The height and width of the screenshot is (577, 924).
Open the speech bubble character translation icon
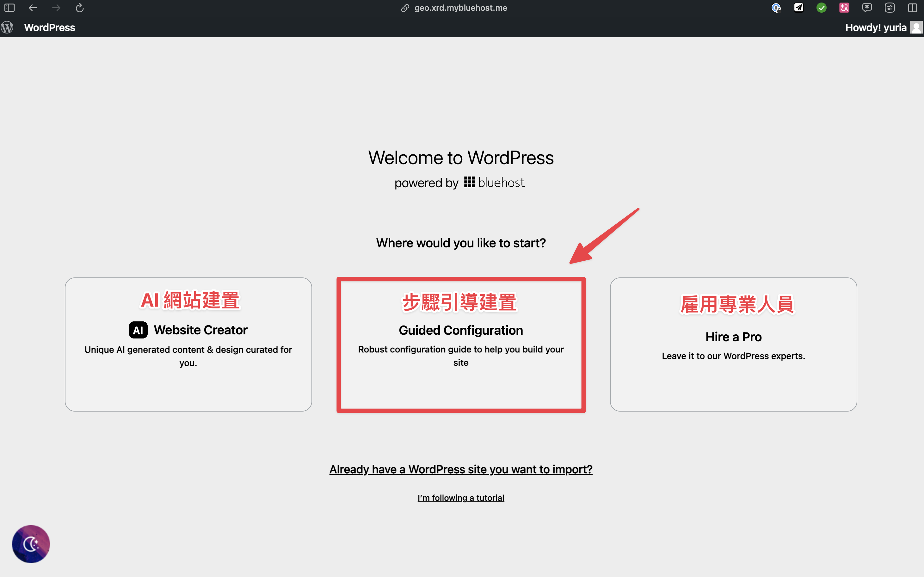pyautogui.click(x=867, y=8)
